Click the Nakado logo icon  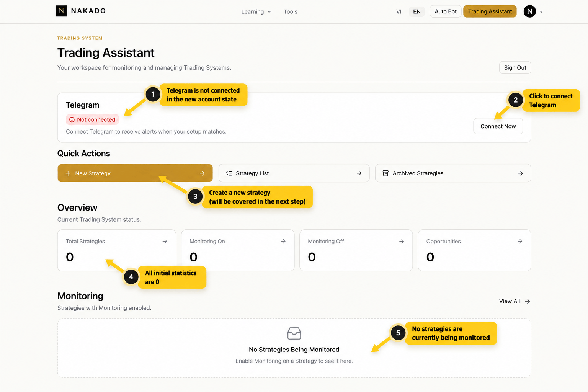click(62, 11)
